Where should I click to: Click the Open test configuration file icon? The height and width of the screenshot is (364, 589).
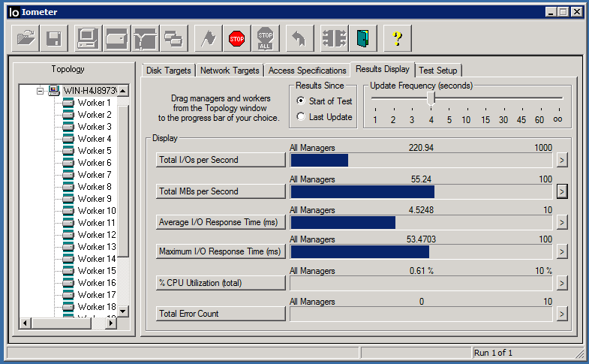26,38
